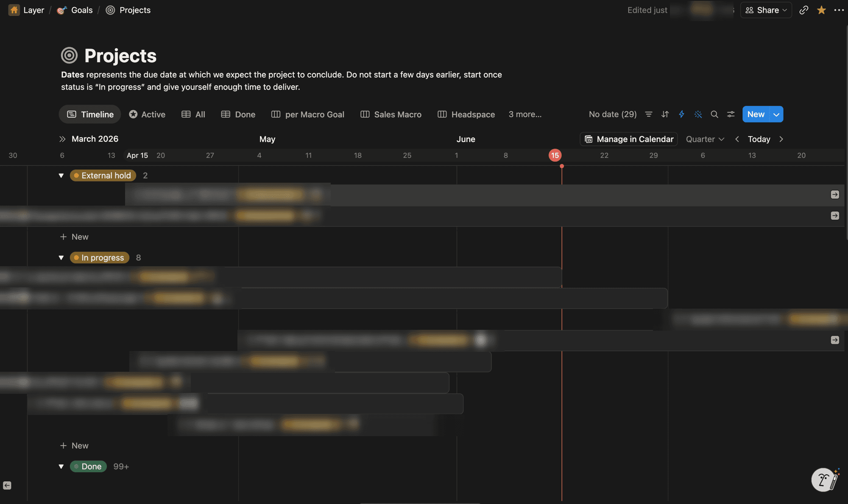Click the red today marker 15

click(x=555, y=155)
